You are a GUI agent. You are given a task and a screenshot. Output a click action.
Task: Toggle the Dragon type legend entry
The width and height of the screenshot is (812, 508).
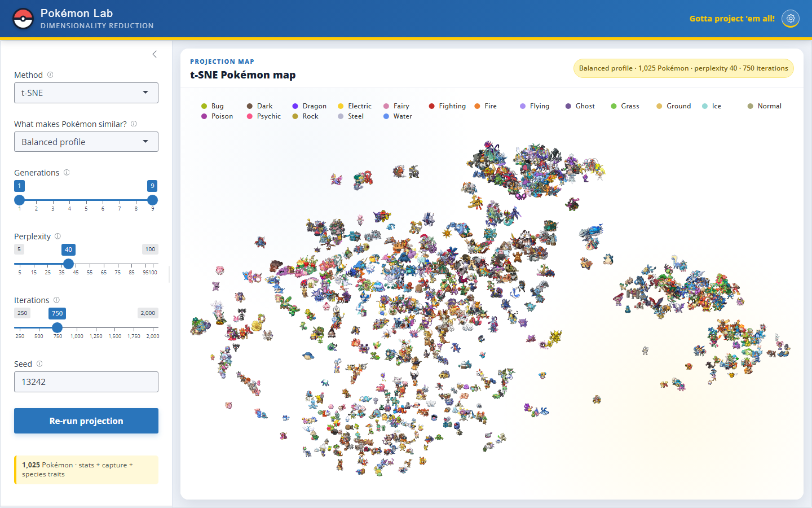tap(309, 106)
